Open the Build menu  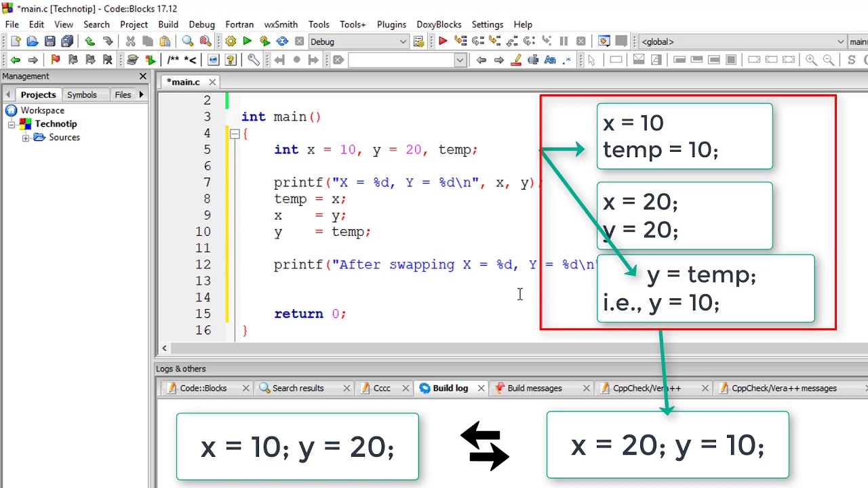(x=168, y=24)
